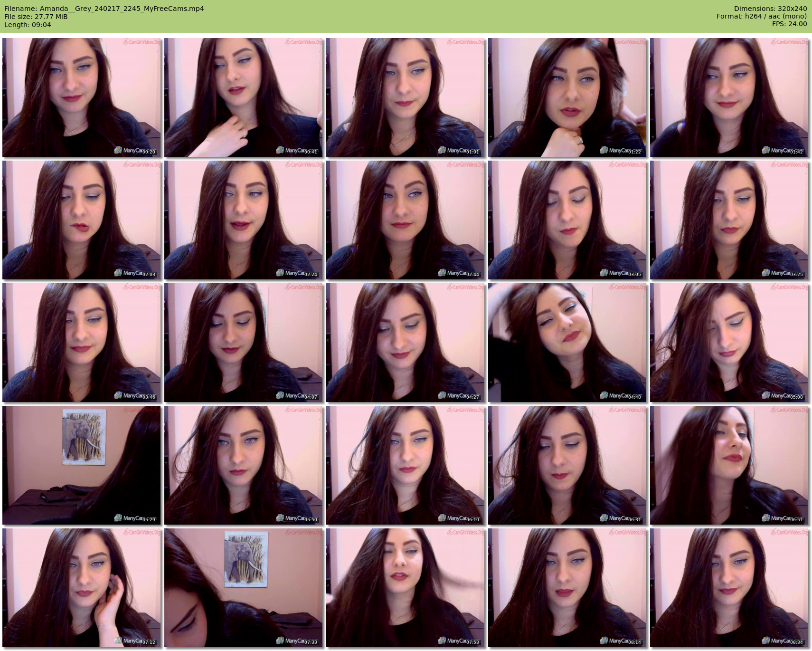The width and height of the screenshot is (812, 651).
Task: Select the elephant painting frame at 05:29
Action: click(x=82, y=465)
